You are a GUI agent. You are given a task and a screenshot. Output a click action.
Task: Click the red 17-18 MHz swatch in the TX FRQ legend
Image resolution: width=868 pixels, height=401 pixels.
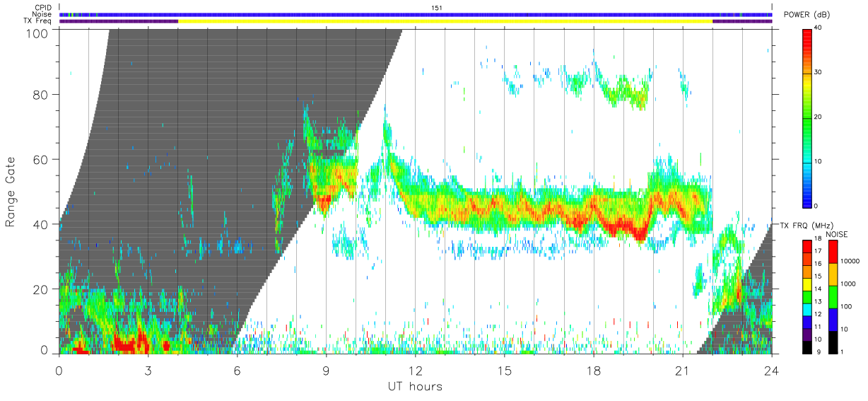click(807, 246)
